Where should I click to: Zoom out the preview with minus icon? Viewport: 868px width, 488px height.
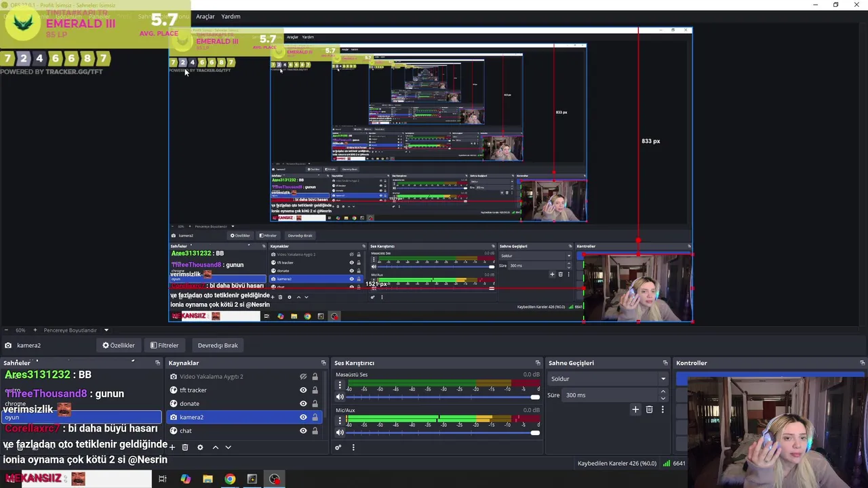[7, 330]
